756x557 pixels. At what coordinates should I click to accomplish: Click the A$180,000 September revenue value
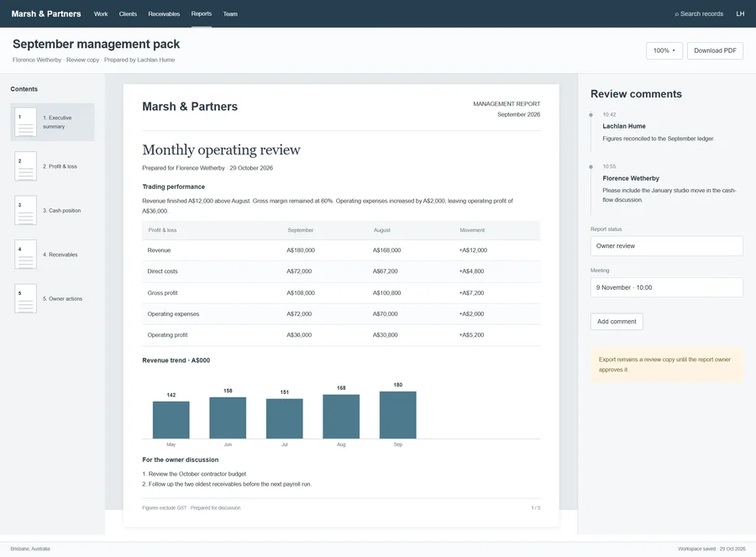click(301, 250)
